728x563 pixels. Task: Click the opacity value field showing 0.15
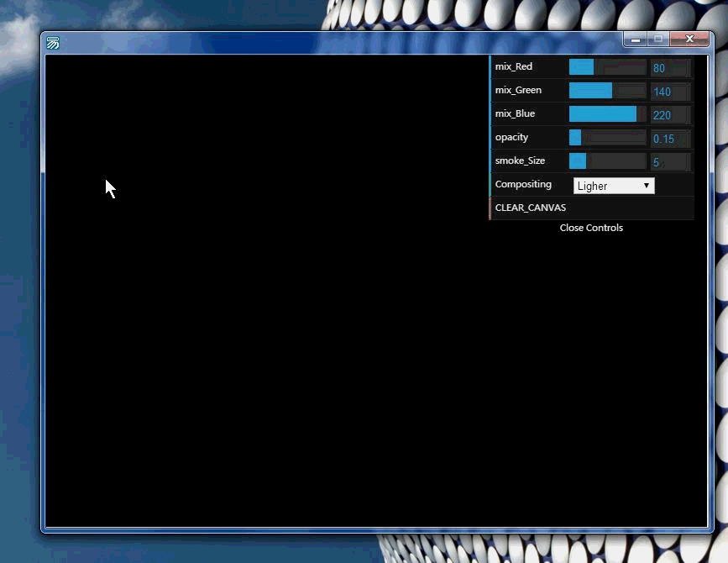670,139
